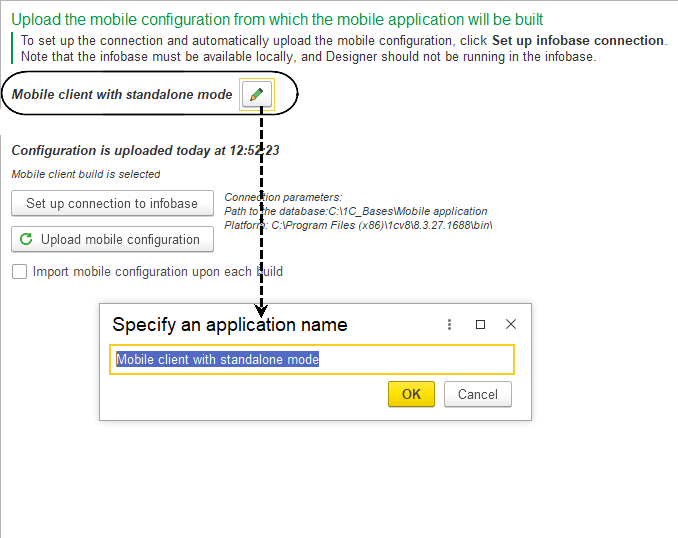Click bold Set up infobase connection text in instructions
The width and height of the screenshot is (678, 538).
[577, 41]
